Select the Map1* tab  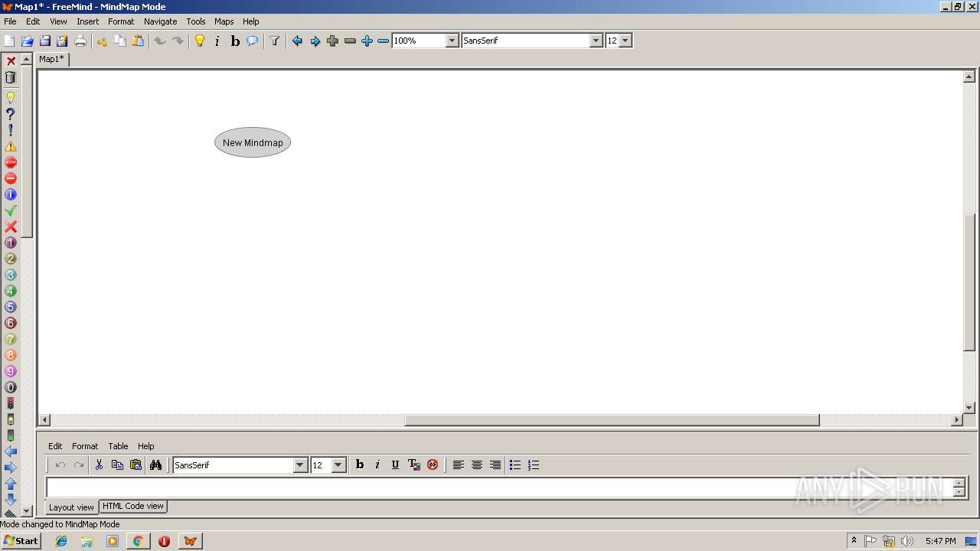(x=52, y=59)
